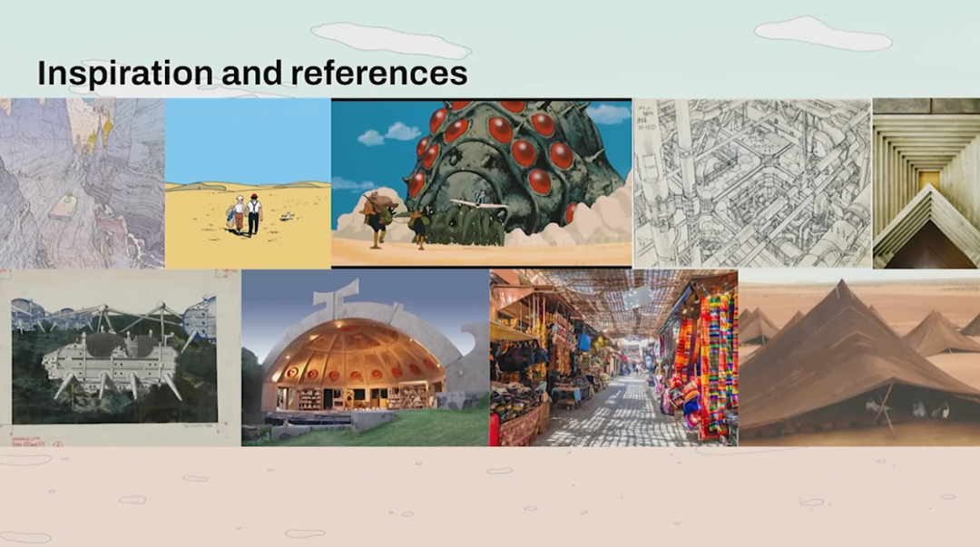This screenshot has width=980, height=547.
Task: Select the purple canyon illustration thumbnail
Action: click(83, 183)
